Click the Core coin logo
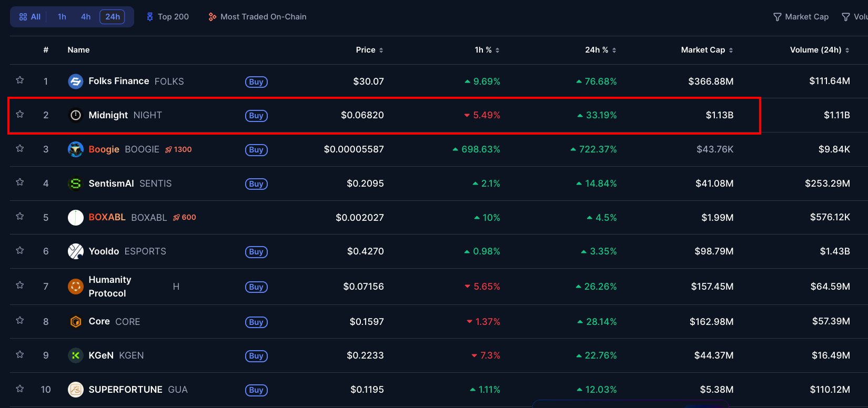The width and height of the screenshot is (868, 408). [x=76, y=322]
